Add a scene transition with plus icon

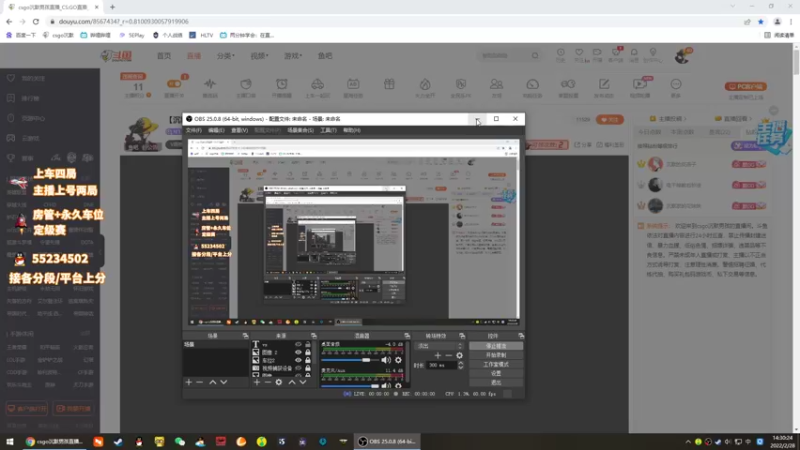[x=438, y=355]
